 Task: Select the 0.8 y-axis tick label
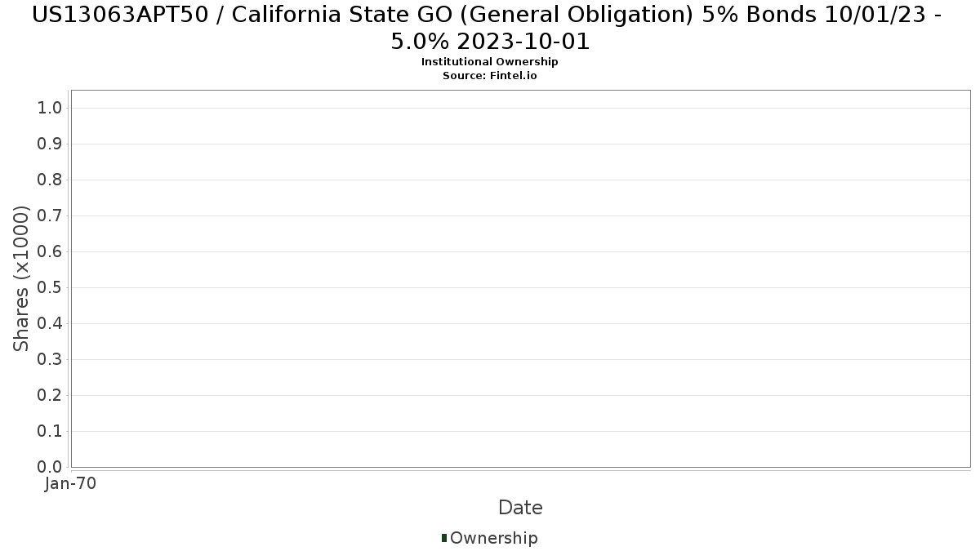pos(49,180)
